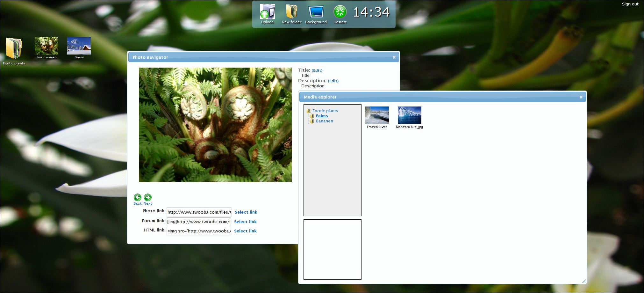Edit the photo Description
Image resolution: width=644 pixels, height=293 pixels.
[333, 81]
